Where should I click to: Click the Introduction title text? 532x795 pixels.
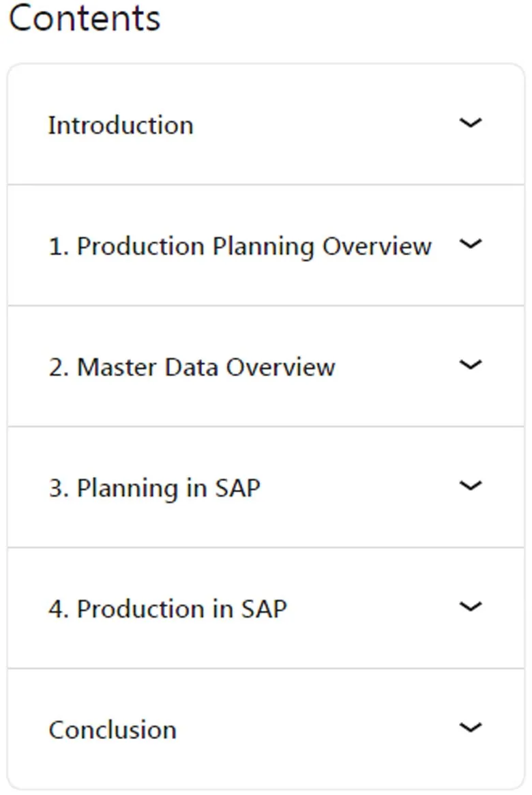pyautogui.click(x=121, y=125)
